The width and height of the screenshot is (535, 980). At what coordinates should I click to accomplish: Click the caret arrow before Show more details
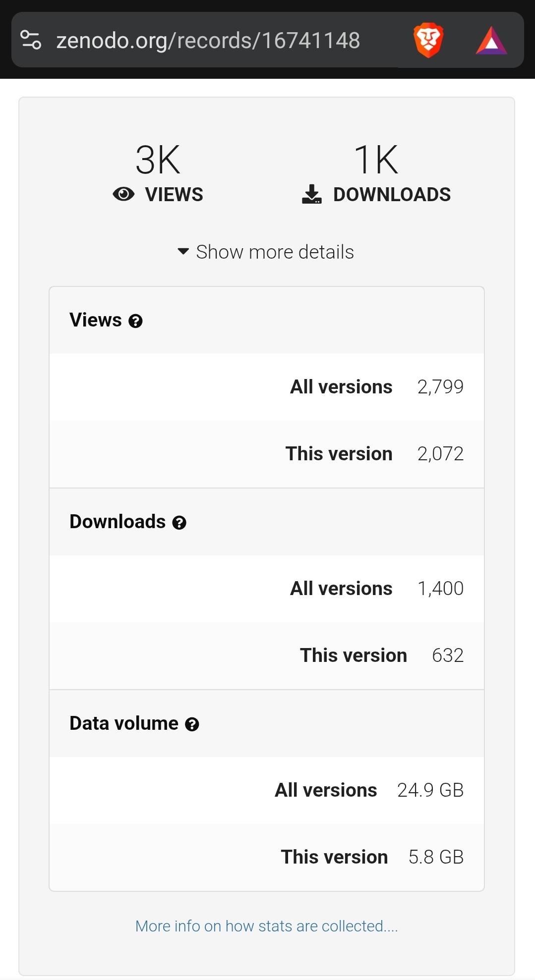click(x=183, y=251)
